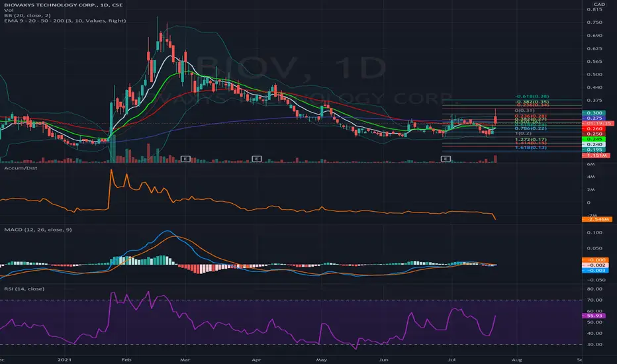Click the Jul label on the time axis

(451, 359)
